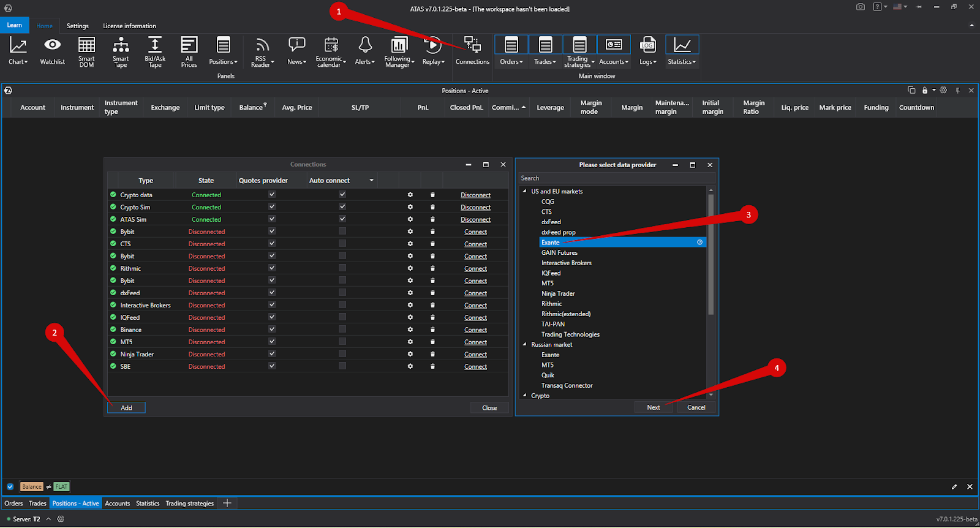Toggle Auto connect for Crypto data
Image resolution: width=980 pixels, height=528 pixels.
click(342, 194)
